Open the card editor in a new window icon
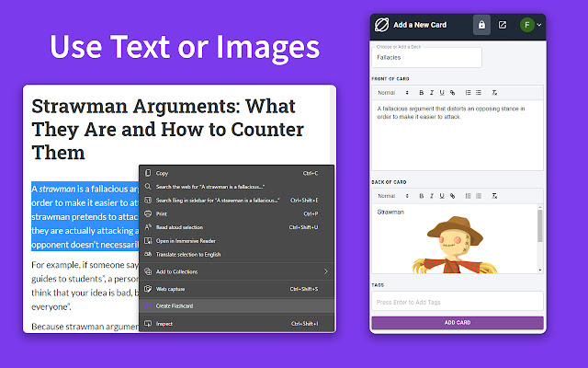The image size is (588, 368). point(503,25)
